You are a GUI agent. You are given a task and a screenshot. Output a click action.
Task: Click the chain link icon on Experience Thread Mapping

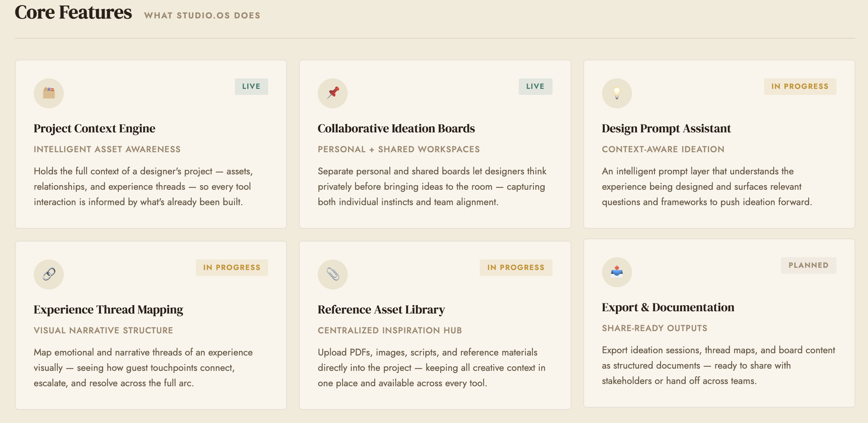coord(49,274)
